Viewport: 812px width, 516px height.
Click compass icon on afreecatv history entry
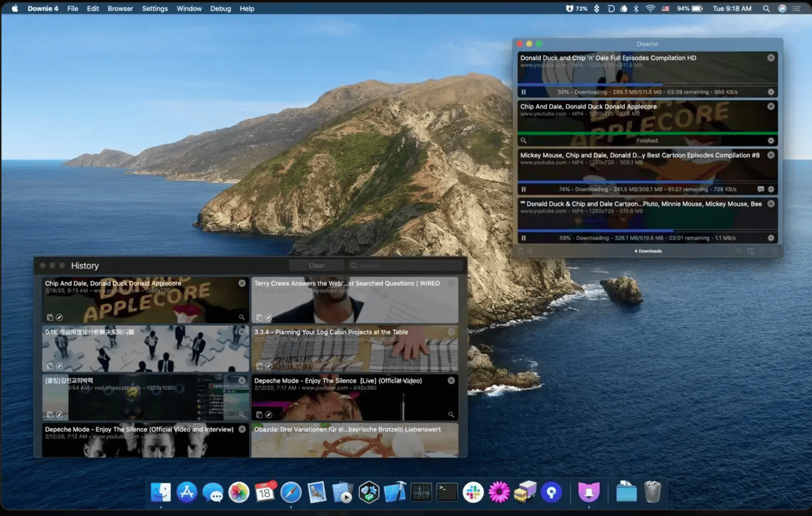tap(59, 414)
